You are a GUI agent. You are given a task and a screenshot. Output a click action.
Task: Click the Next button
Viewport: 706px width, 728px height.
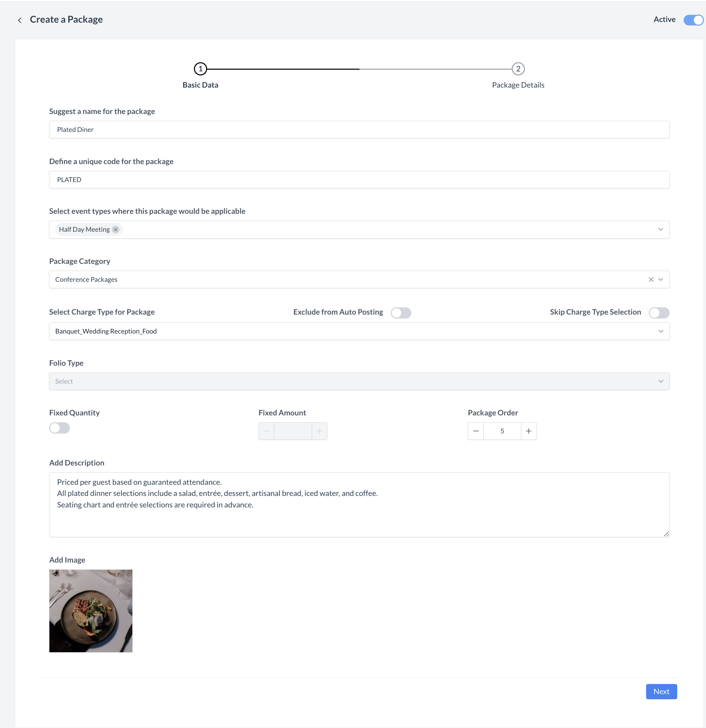[661, 691]
